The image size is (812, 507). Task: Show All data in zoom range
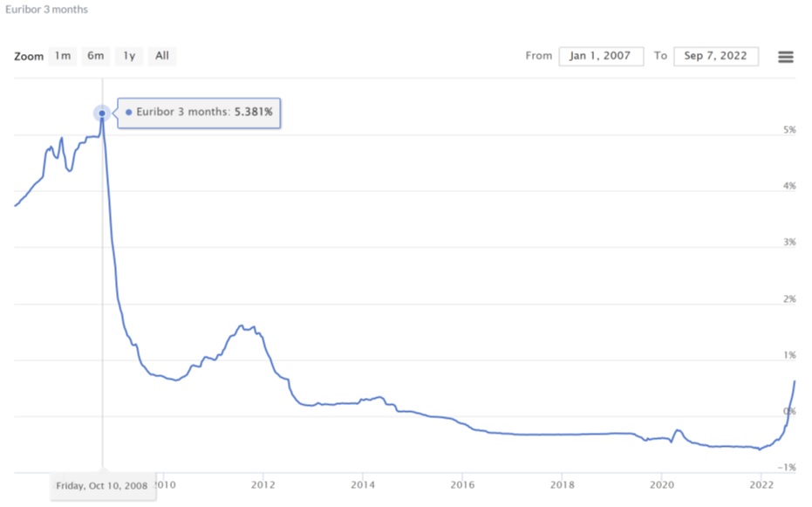pyautogui.click(x=162, y=56)
